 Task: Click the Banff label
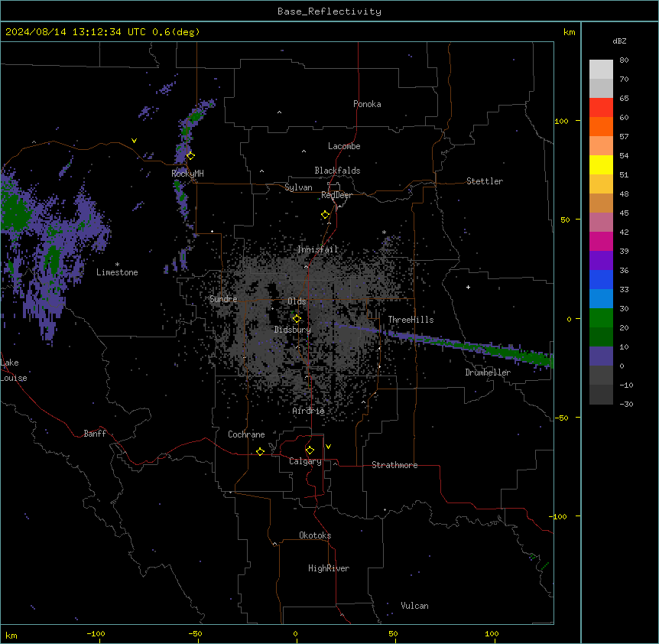pyautogui.click(x=95, y=434)
